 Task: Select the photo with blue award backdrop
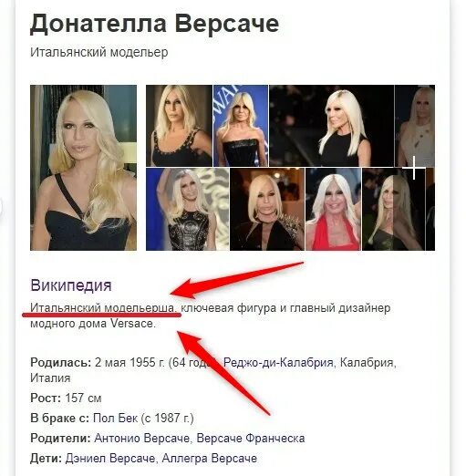click(241, 126)
